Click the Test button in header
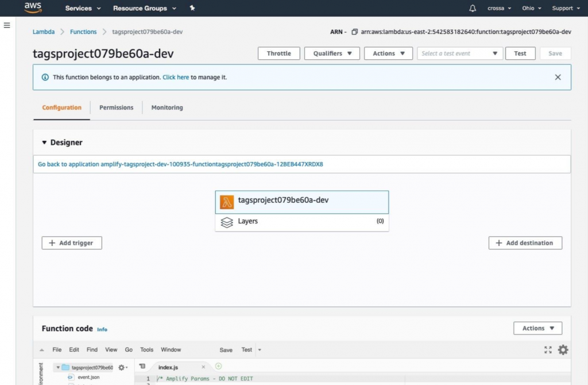The height and width of the screenshot is (385, 588). click(x=520, y=53)
